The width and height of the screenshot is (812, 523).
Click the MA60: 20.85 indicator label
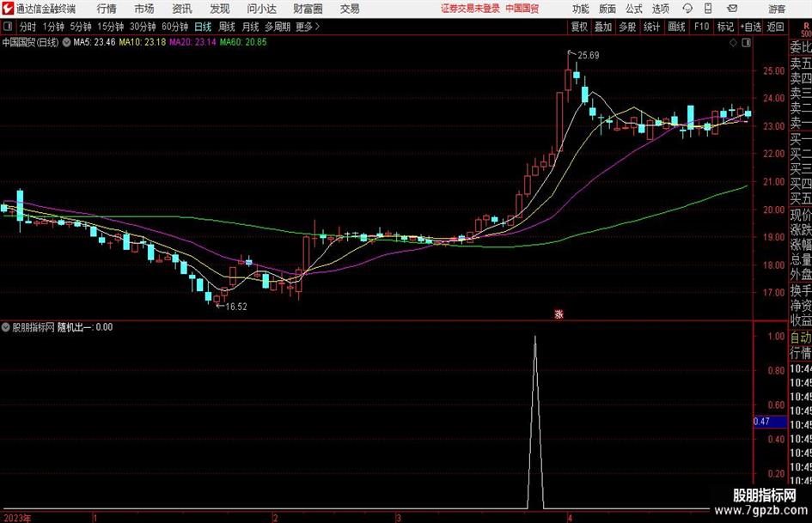[243, 42]
